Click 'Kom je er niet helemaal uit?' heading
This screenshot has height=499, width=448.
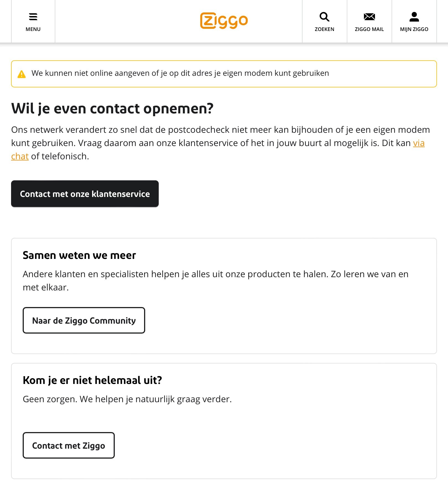(92, 380)
